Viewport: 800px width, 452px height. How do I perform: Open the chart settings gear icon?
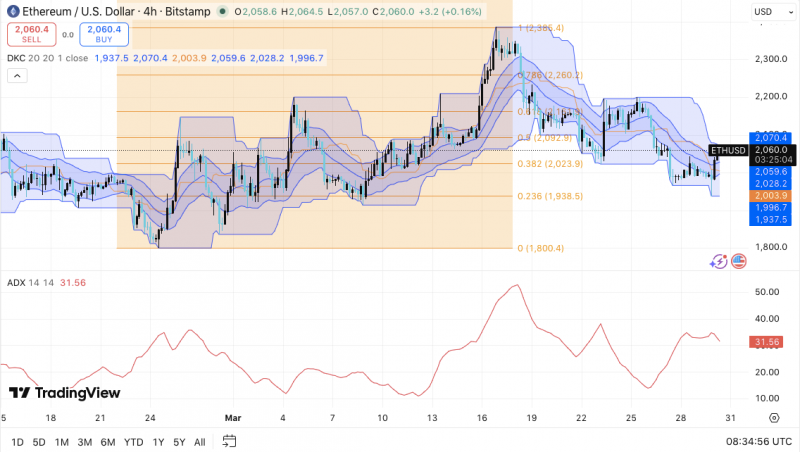pyautogui.click(x=774, y=418)
